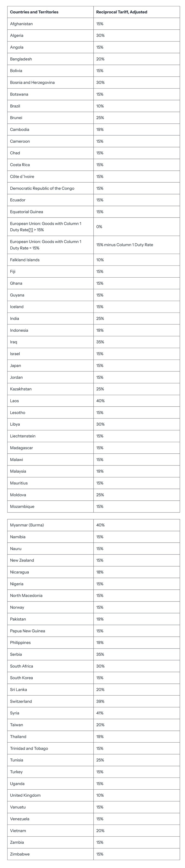Select Nicaragua's 18% tariff value
185x868 pixels.
point(100,572)
